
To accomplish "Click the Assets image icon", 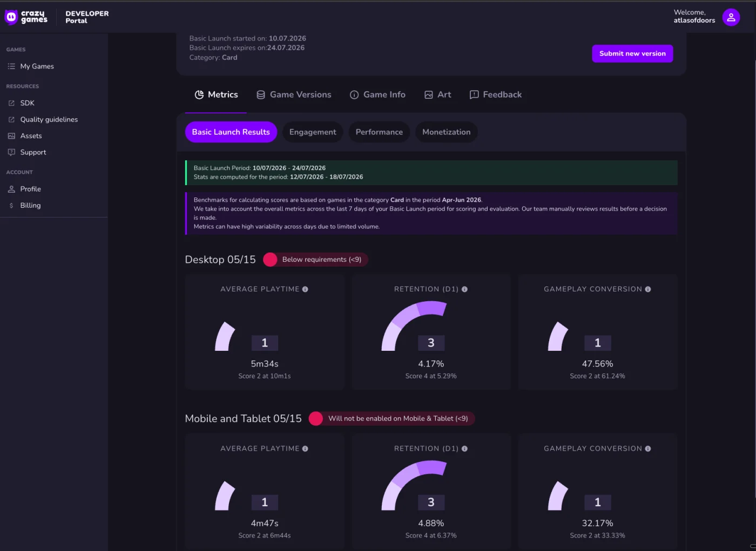I will [x=11, y=136].
